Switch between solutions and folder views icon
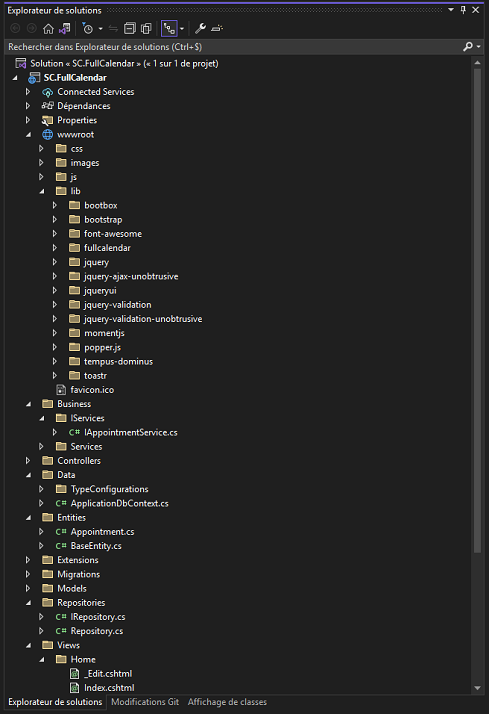The height and width of the screenshot is (714, 489). click(65, 29)
